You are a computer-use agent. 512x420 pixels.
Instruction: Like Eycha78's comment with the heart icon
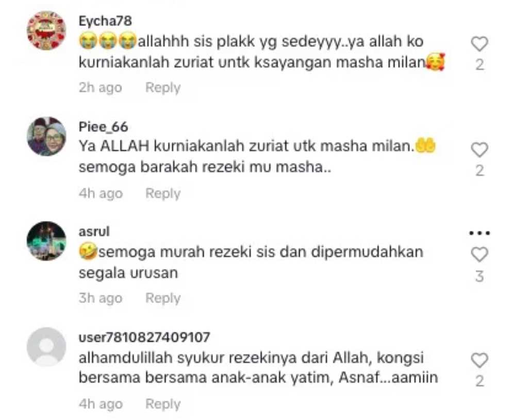coord(479,44)
